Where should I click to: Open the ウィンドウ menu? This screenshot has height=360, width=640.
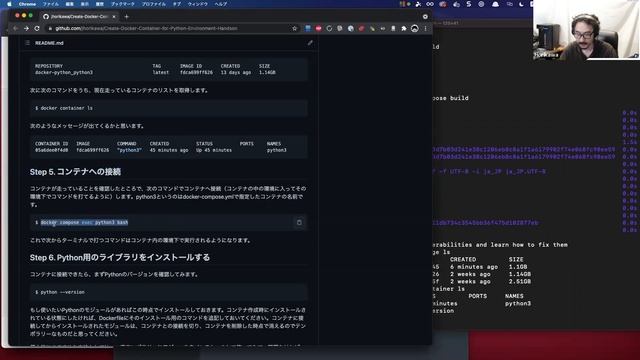198,4
